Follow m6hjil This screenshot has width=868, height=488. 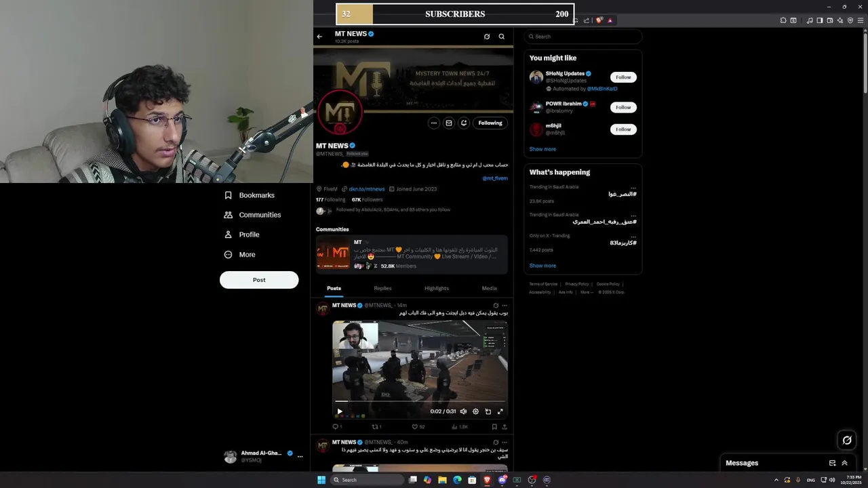tap(623, 129)
